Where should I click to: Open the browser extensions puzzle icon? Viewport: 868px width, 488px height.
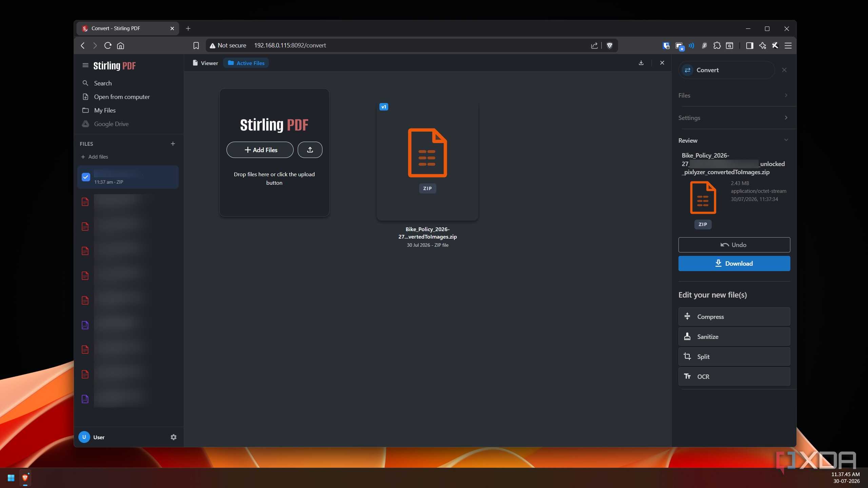[717, 45]
